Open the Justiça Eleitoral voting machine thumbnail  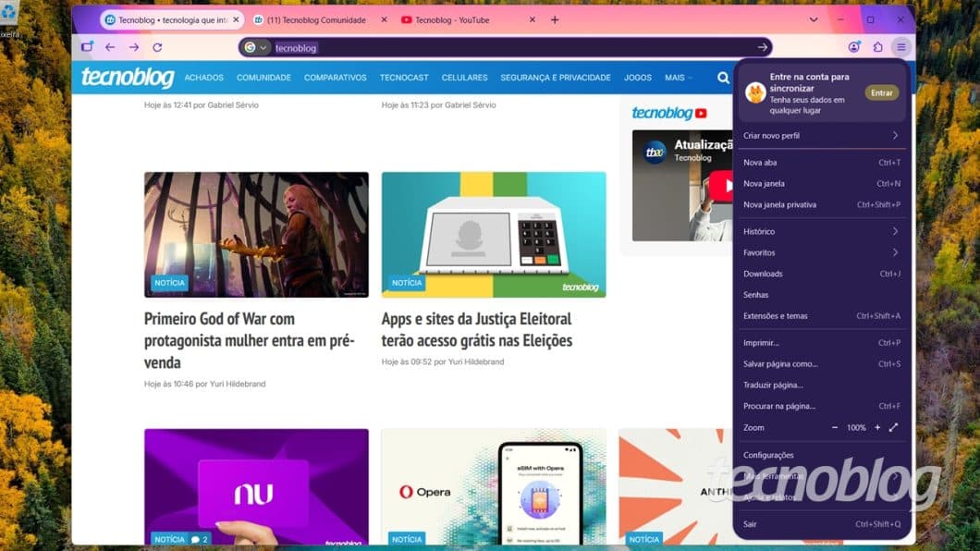[494, 234]
